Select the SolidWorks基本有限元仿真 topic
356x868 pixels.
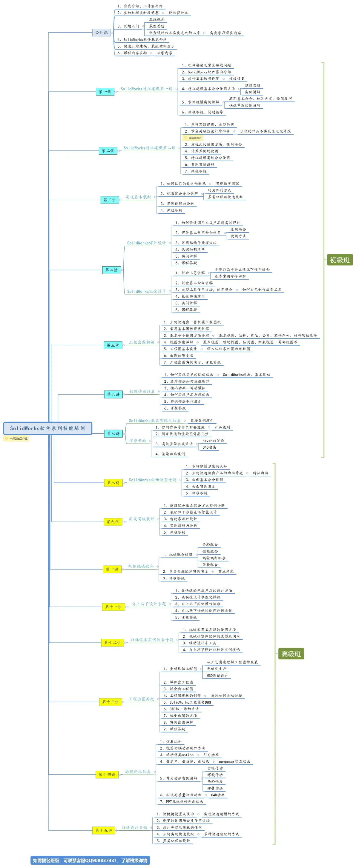155,421
